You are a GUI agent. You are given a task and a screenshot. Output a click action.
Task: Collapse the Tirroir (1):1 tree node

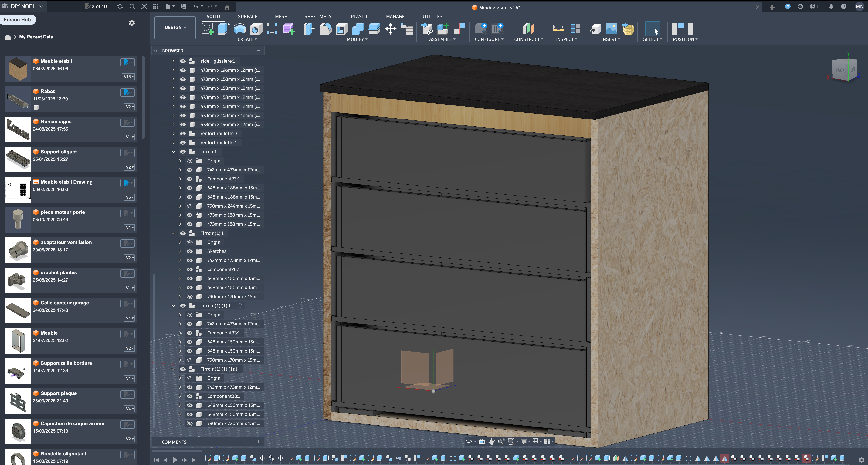point(173,233)
